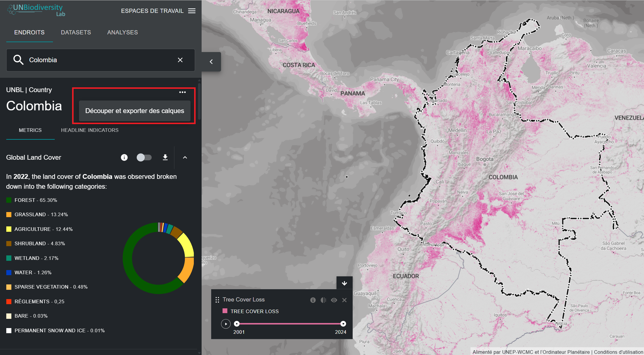The width and height of the screenshot is (644, 355).
Task: Switch to the Datasets tab
Action: coord(76,32)
